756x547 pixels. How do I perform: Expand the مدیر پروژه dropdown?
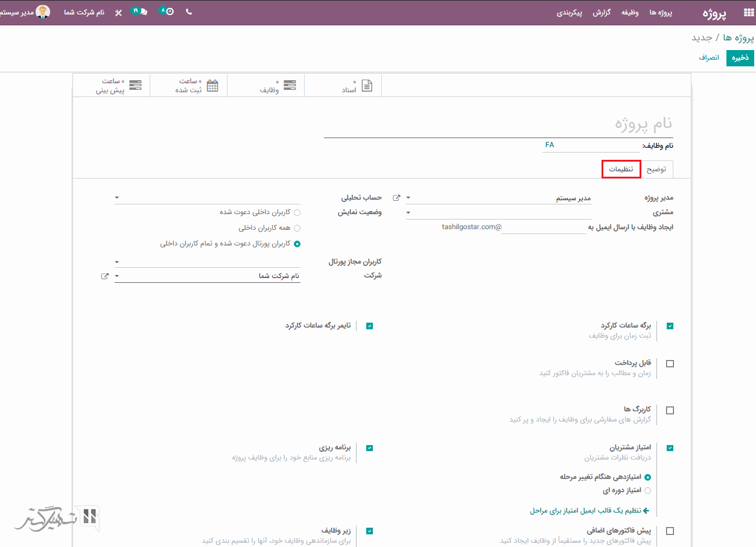408,198
